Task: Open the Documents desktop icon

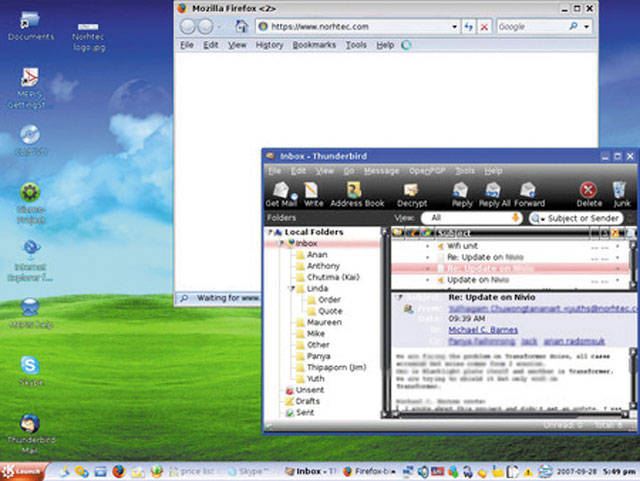Action: pos(30,26)
